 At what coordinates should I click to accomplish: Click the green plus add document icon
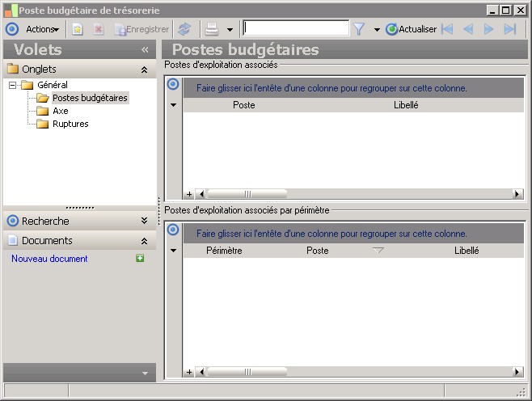click(140, 259)
